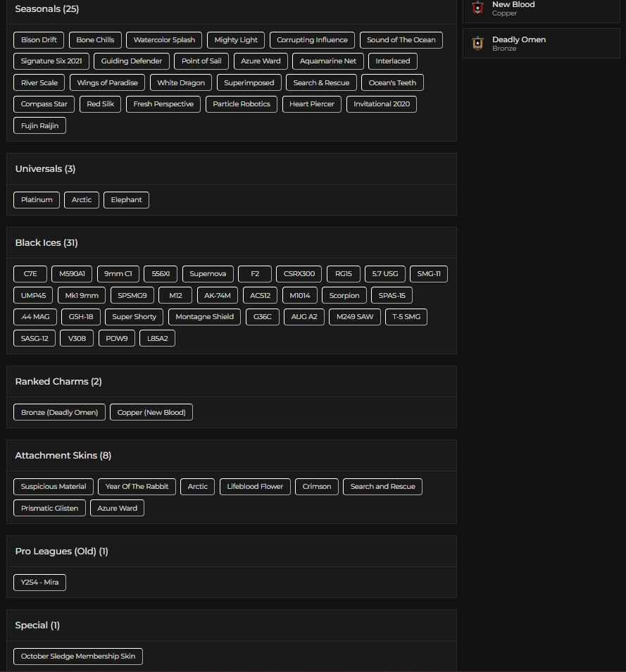
Task: Select the Copper (New Blood) ranked charm
Action: tap(151, 412)
